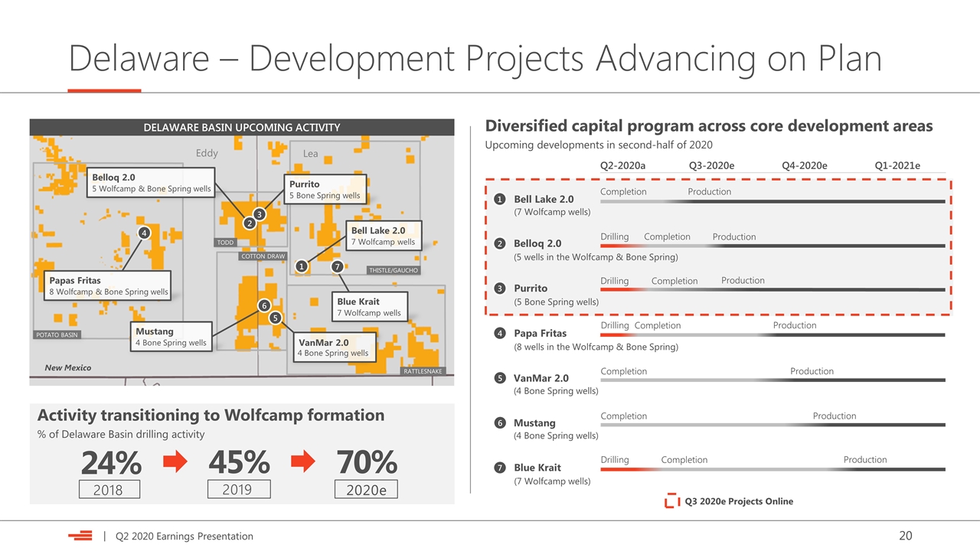The image size is (980, 551).
Task: Click the Eddy county label
Action: (207, 153)
